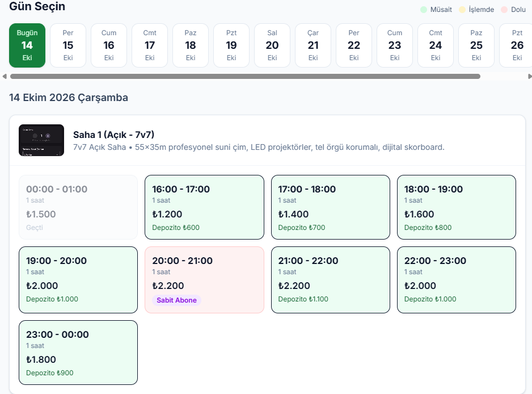Click the Geçti label
This screenshot has height=394, width=532.
(35, 228)
